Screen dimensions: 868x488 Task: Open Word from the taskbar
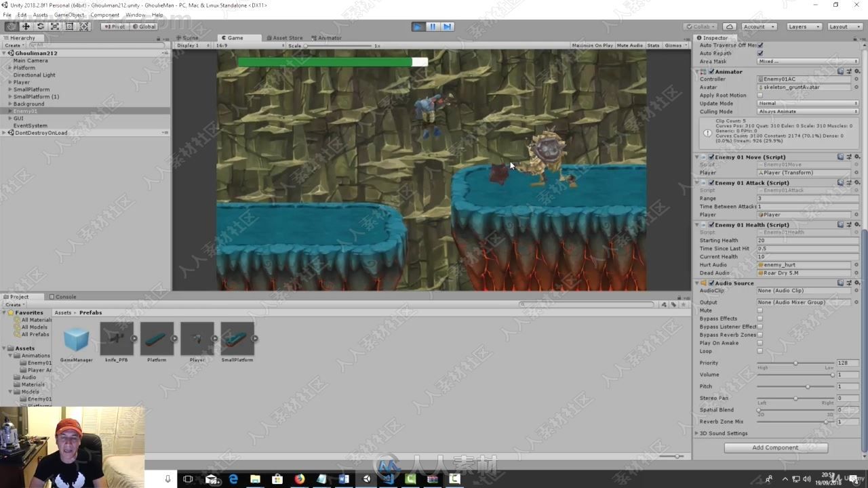click(343, 479)
